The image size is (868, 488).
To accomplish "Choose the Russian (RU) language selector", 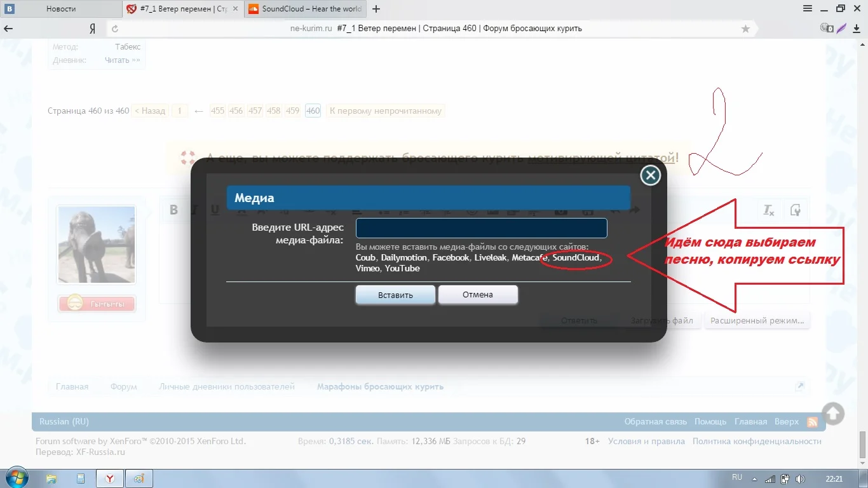I will tap(64, 421).
